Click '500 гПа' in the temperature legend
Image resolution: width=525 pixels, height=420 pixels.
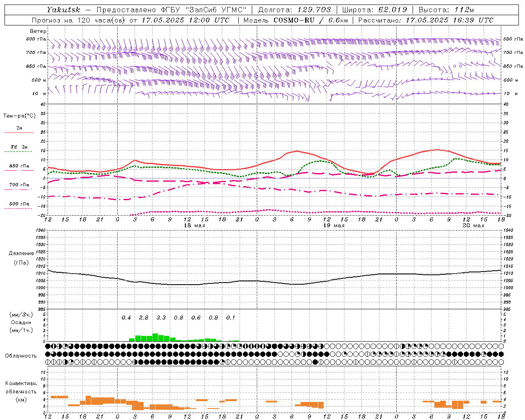pyautogui.click(x=19, y=204)
